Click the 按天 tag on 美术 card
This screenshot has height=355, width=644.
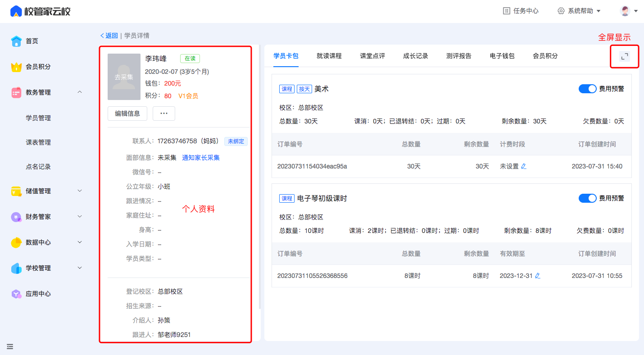[x=304, y=89]
